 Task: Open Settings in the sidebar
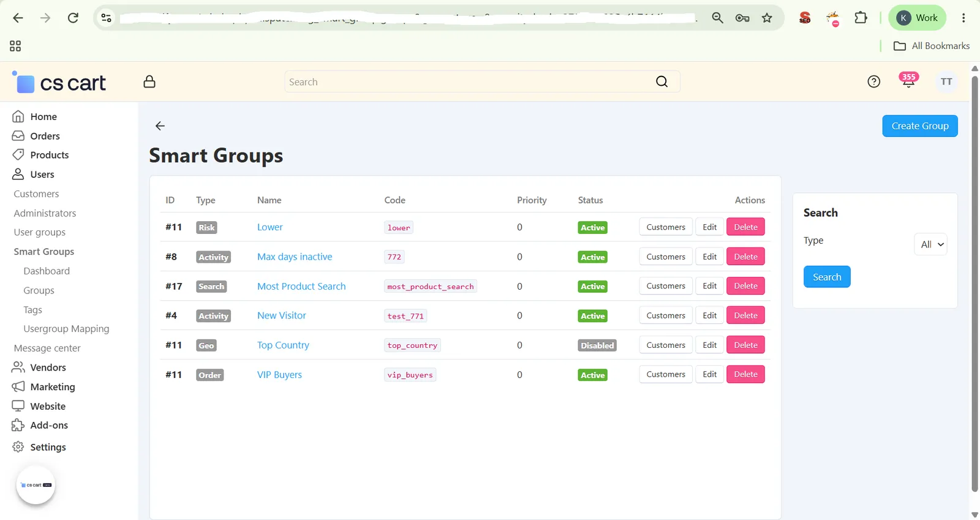click(48, 447)
